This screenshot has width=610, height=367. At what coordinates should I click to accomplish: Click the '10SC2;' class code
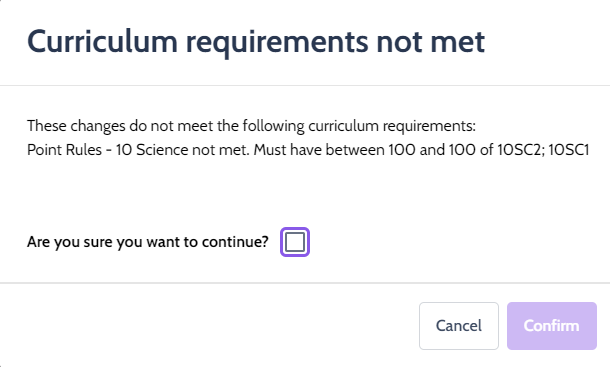(x=521, y=150)
